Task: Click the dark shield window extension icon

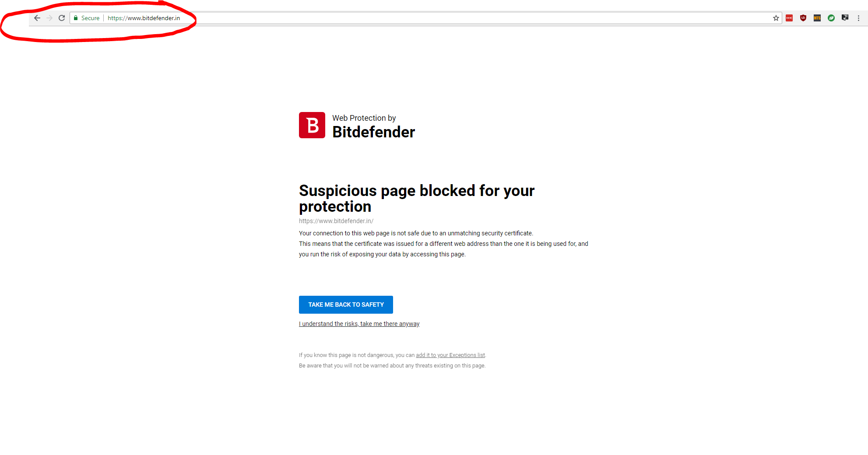Action: [x=845, y=18]
